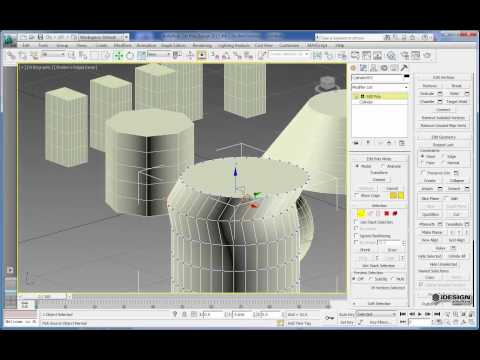This screenshot has height=360, width=480.
Task: Open the Tools menu
Action: (x=43, y=45)
